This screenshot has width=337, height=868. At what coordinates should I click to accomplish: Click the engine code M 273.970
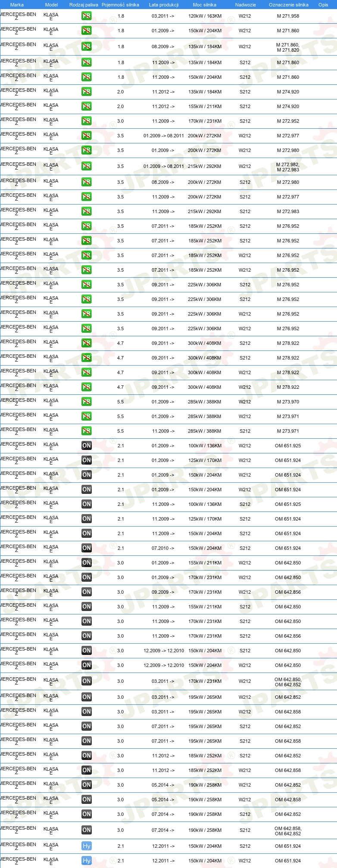[x=288, y=402]
